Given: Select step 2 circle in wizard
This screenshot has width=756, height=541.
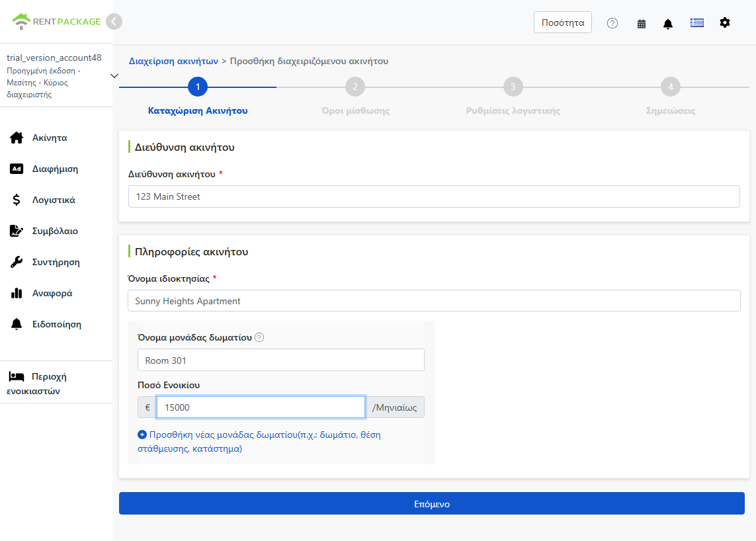Looking at the screenshot, I should pyautogui.click(x=355, y=87).
